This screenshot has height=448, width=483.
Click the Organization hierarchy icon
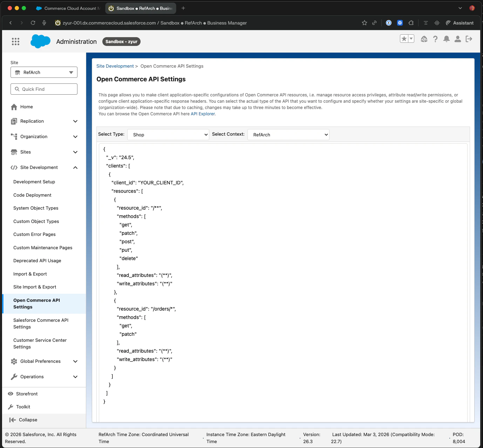14,137
